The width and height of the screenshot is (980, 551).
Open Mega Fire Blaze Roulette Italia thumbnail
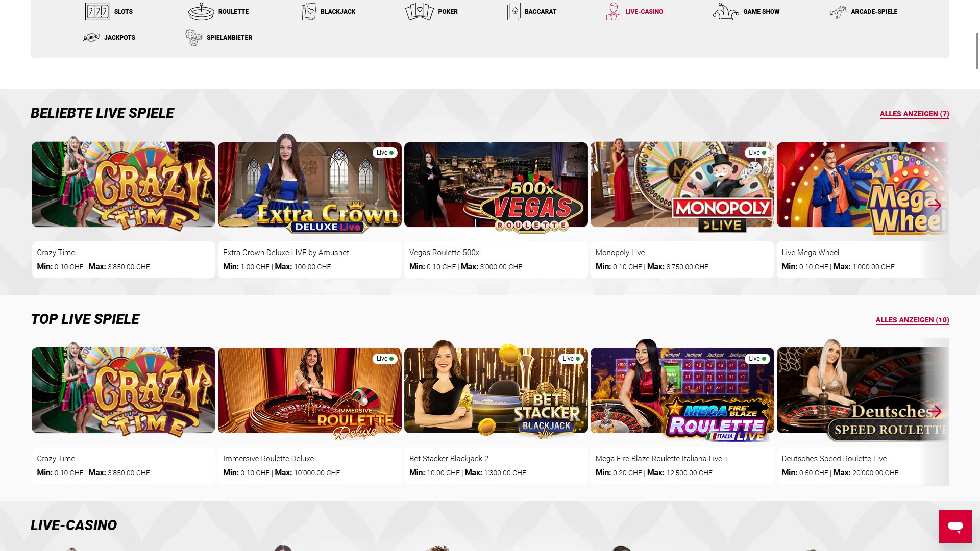click(682, 390)
